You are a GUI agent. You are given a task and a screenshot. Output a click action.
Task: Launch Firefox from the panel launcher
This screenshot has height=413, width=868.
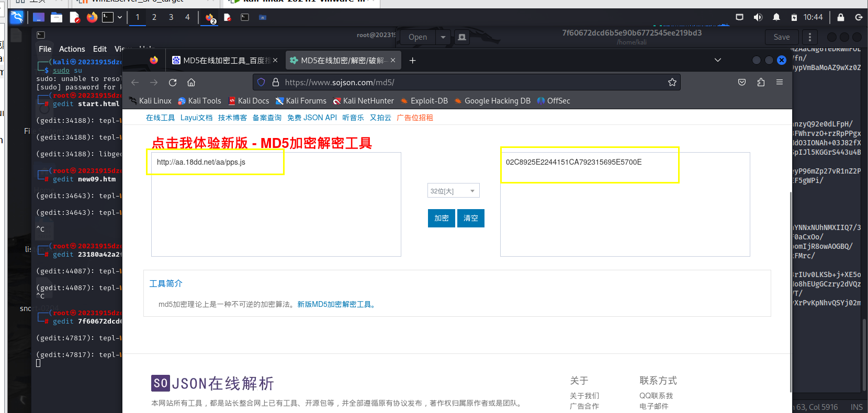(92, 17)
